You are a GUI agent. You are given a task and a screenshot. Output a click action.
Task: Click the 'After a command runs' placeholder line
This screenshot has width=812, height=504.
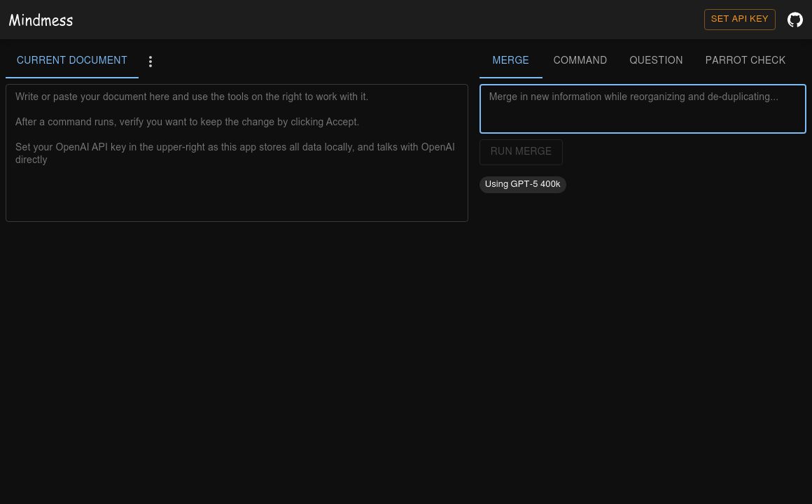[187, 122]
